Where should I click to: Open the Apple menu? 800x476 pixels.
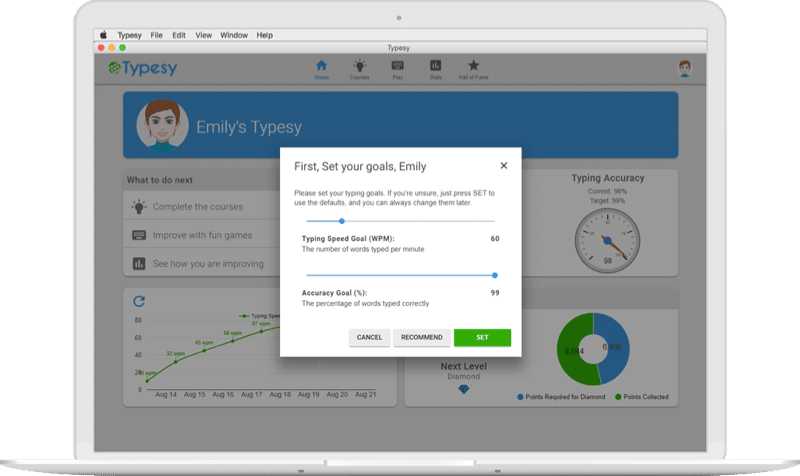coord(104,35)
